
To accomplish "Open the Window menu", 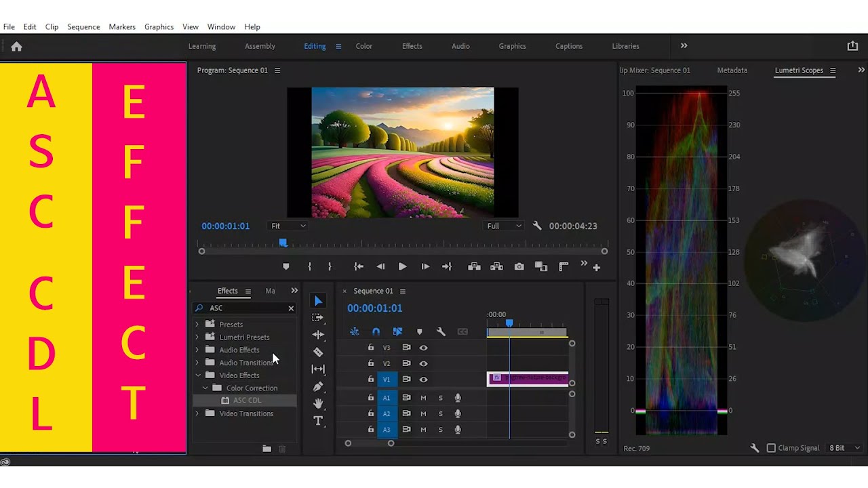I will click(221, 26).
